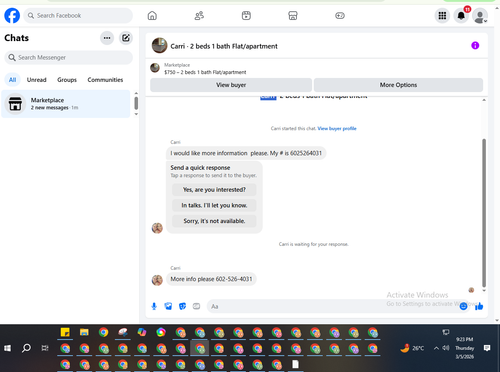Open the Friends icon in top navigation
Image resolution: width=500 pixels, height=372 pixels.
click(x=199, y=16)
